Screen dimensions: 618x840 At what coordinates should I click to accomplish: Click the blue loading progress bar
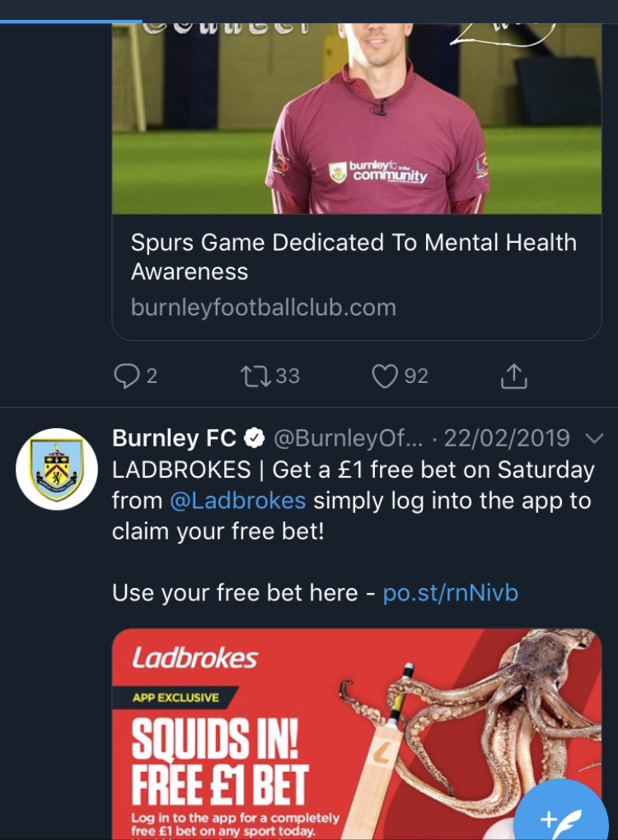[x=71, y=21]
